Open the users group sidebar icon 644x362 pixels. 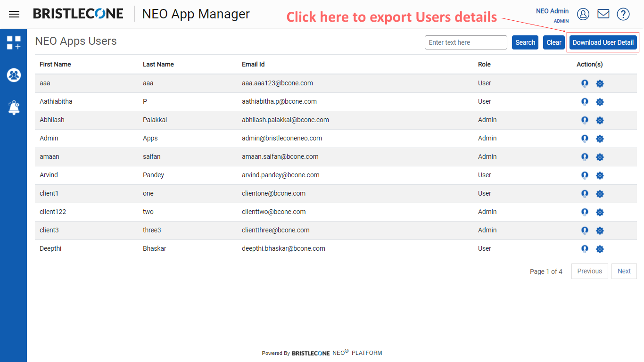point(14,75)
